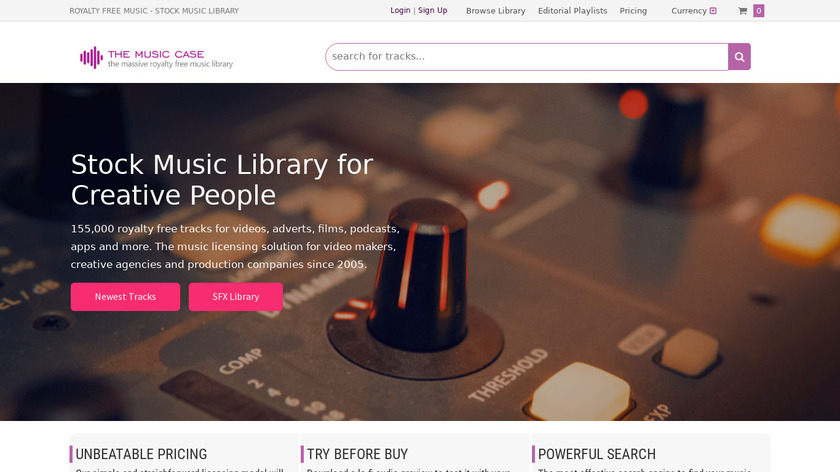The width and height of the screenshot is (840, 472).
Task: Go to Editorial Playlists
Action: [573, 11]
